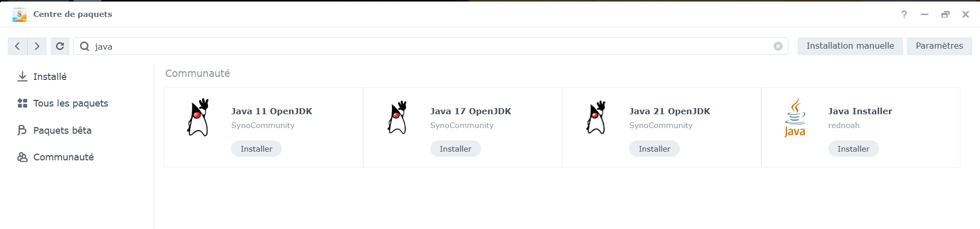980x229 pixels.
Task: Open the Java 11 OpenJDK Duke icon
Action: pos(198,117)
